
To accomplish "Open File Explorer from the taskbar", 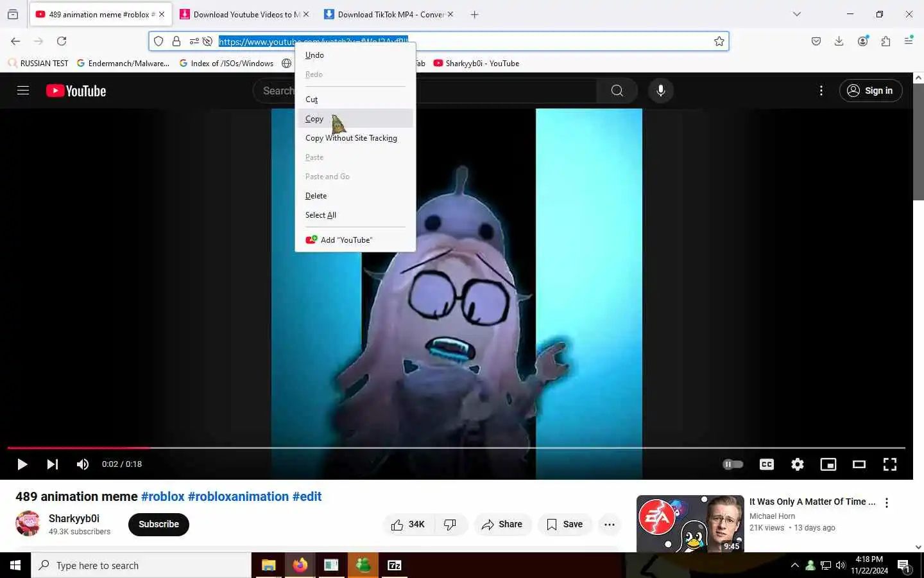I will [x=268, y=565].
